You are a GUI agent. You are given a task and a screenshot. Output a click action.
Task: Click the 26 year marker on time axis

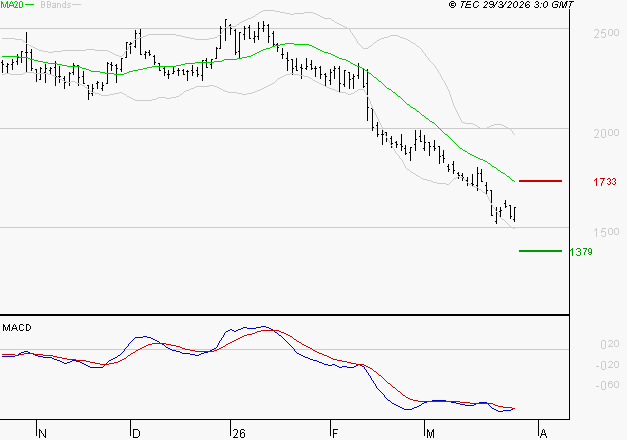pos(239,434)
